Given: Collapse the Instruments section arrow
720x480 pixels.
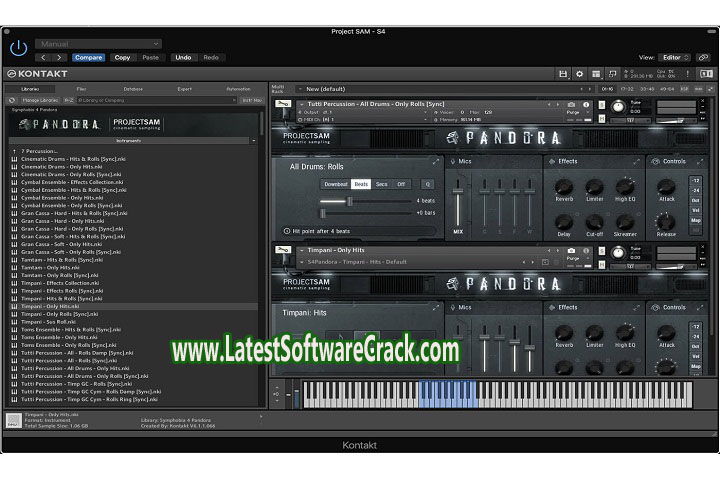Looking at the screenshot, I should pos(253,141).
